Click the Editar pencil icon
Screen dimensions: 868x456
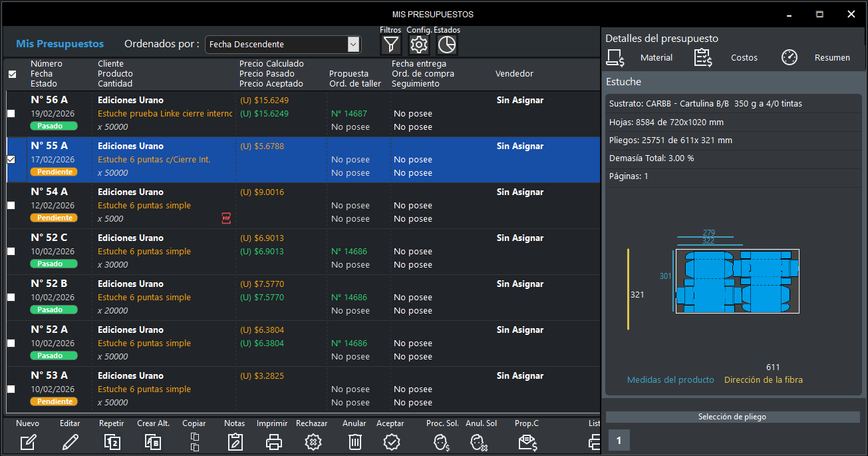coord(70,441)
